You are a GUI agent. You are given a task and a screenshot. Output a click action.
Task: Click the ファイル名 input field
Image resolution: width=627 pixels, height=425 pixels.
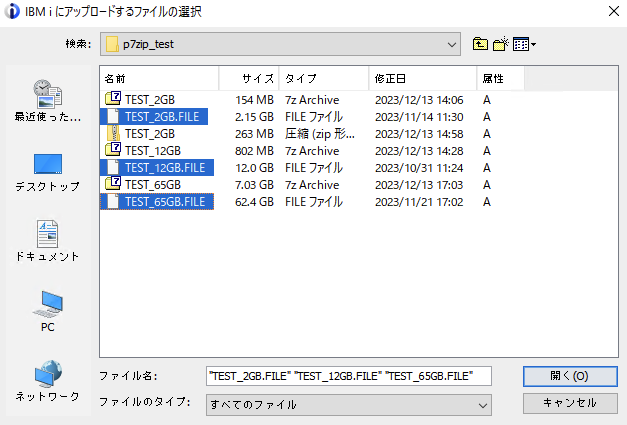pos(349,376)
